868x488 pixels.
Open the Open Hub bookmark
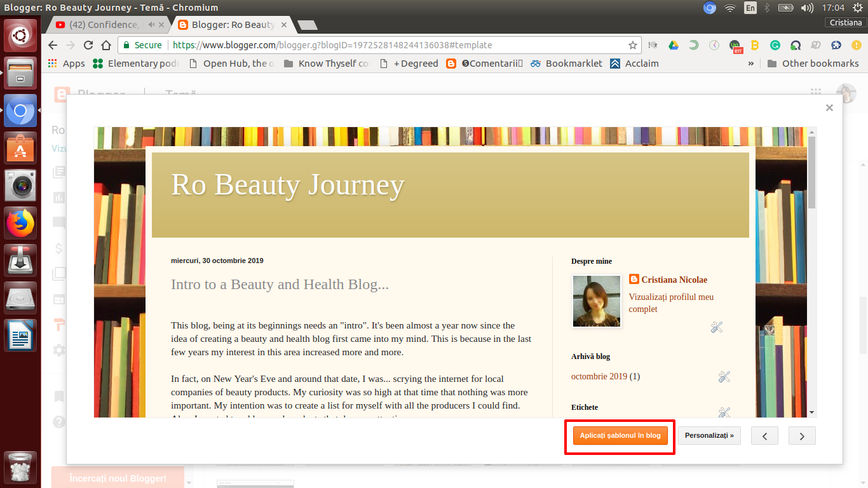coord(231,64)
